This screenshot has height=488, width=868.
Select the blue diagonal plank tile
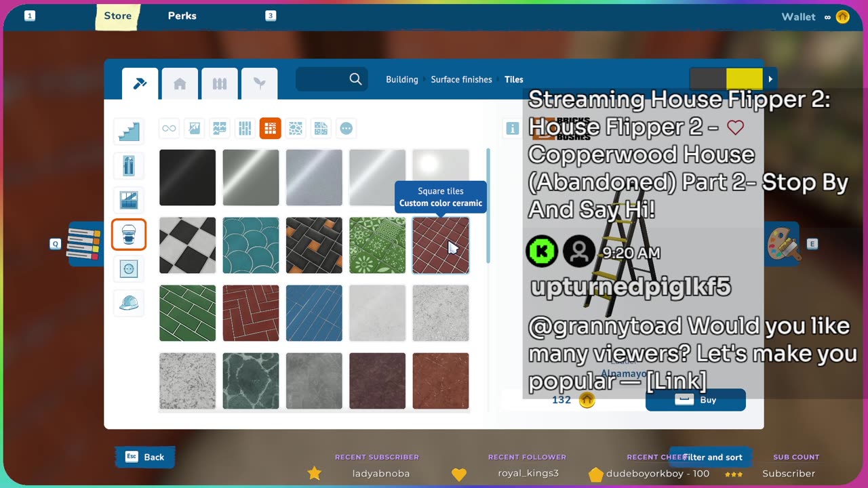pyautogui.click(x=314, y=313)
